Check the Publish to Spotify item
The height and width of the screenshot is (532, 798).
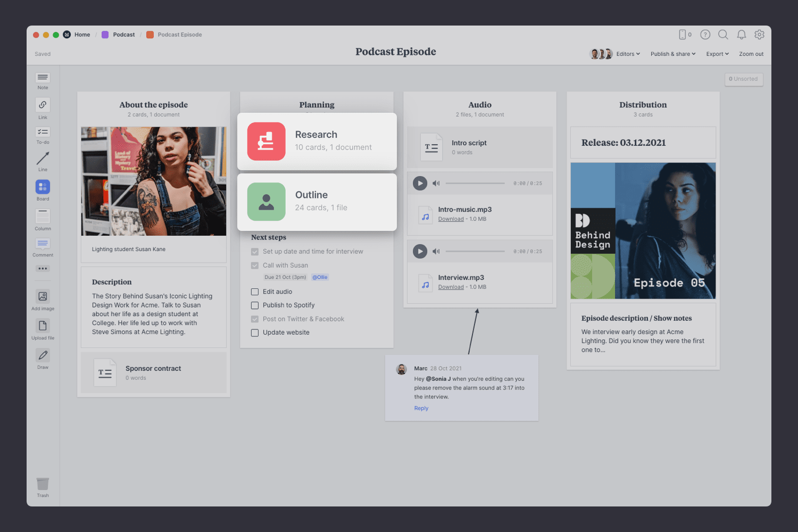[x=255, y=305]
